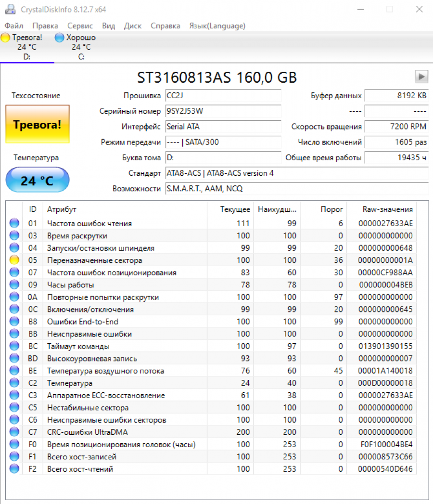Click the yellow status icon for Переназначенные сектора
Viewport: 433px width, 504px height.
click(14, 260)
